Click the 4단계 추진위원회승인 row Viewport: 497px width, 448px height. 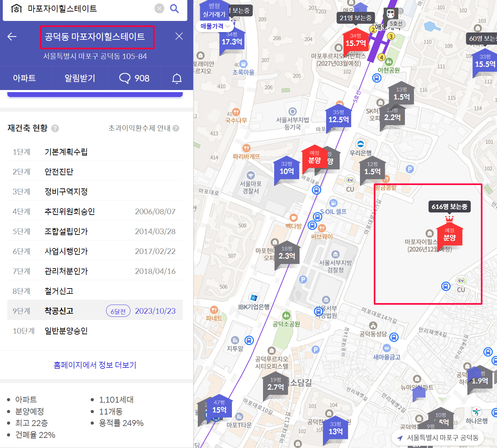tap(95, 211)
